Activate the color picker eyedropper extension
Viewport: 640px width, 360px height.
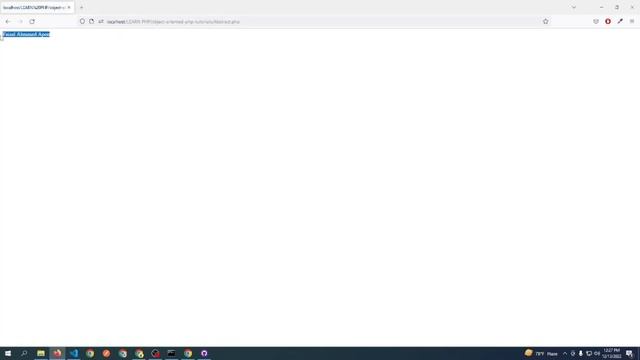[620, 21]
